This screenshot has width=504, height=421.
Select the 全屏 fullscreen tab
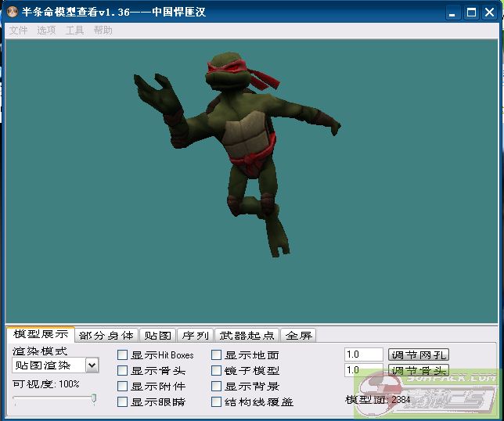point(298,336)
